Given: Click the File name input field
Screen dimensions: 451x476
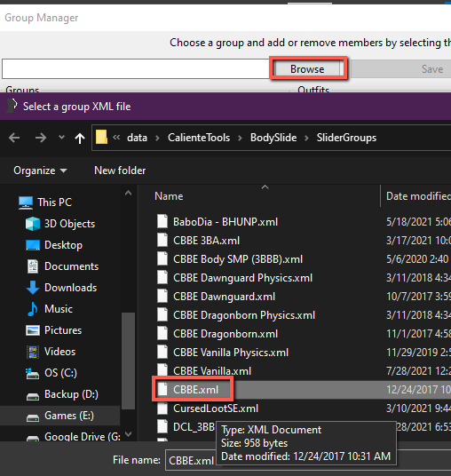Looking at the screenshot, I should click(308, 460).
